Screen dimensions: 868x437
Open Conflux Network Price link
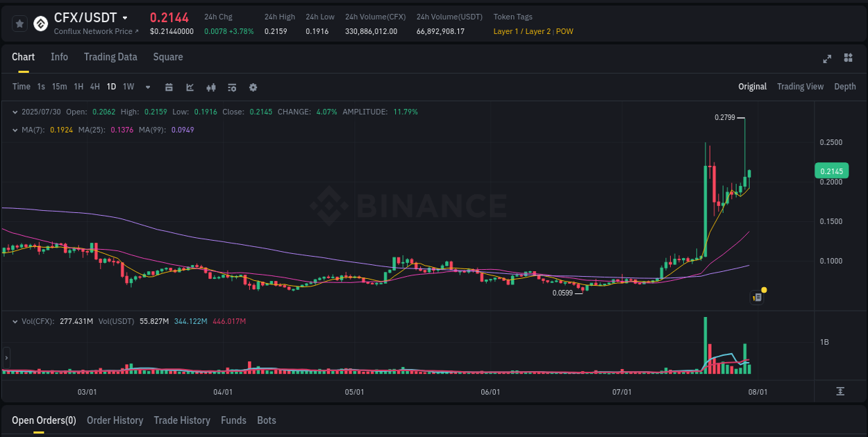(93, 31)
